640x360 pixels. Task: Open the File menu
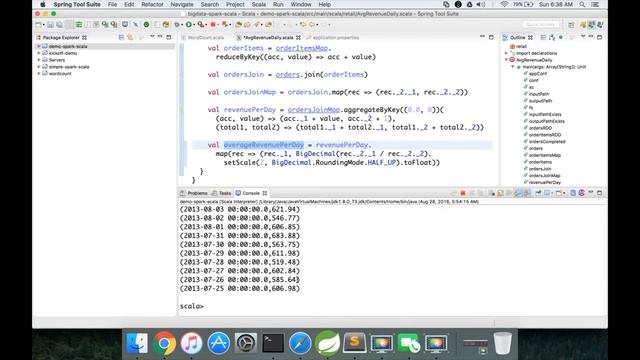point(112,4)
